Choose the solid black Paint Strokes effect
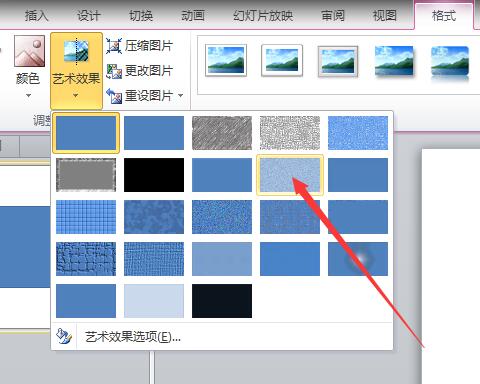 [154, 175]
